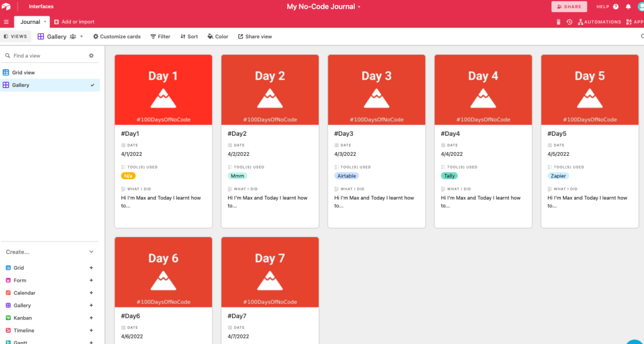Click the Share button
Image resolution: width=644 pixels, height=344 pixels.
click(x=569, y=7)
